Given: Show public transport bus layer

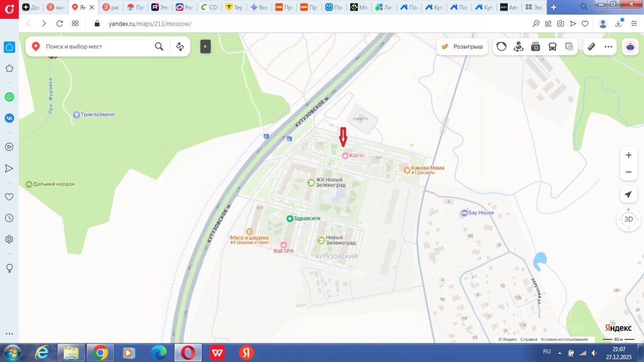Looking at the screenshot, I should (x=552, y=47).
